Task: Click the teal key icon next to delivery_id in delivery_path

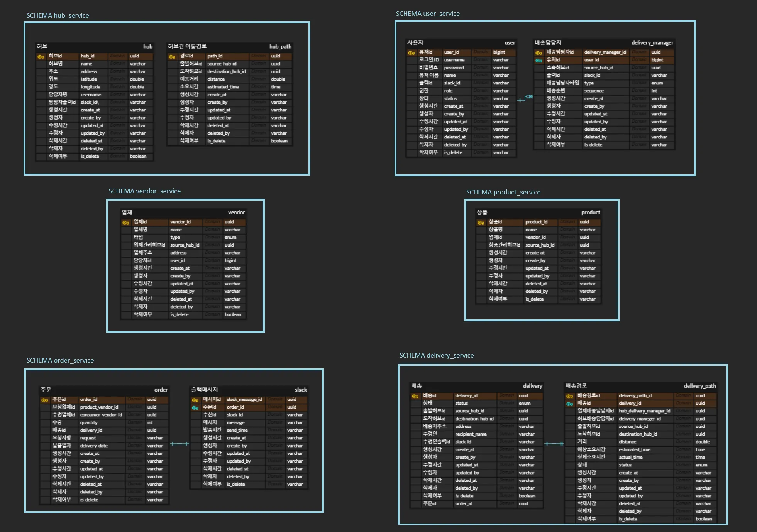Action: (569, 404)
